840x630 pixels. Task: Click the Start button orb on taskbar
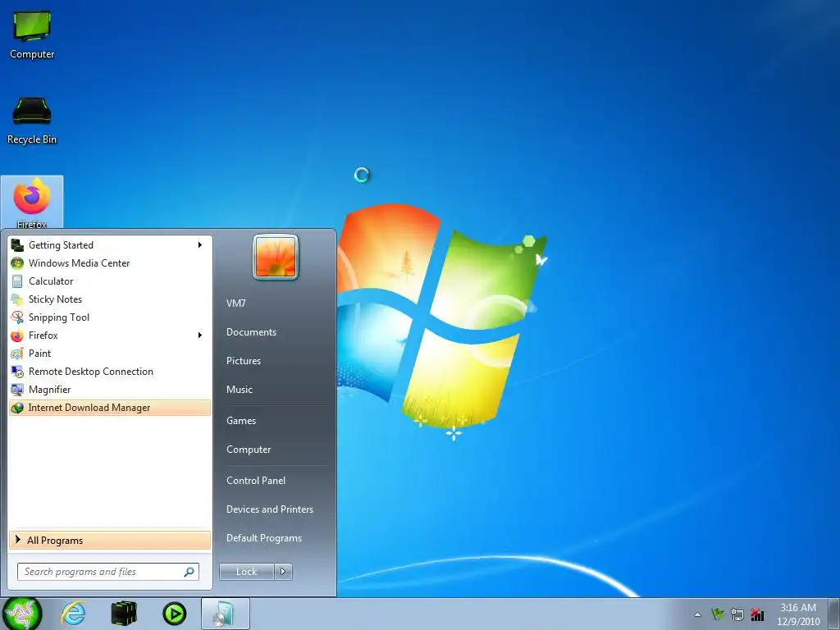21,614
